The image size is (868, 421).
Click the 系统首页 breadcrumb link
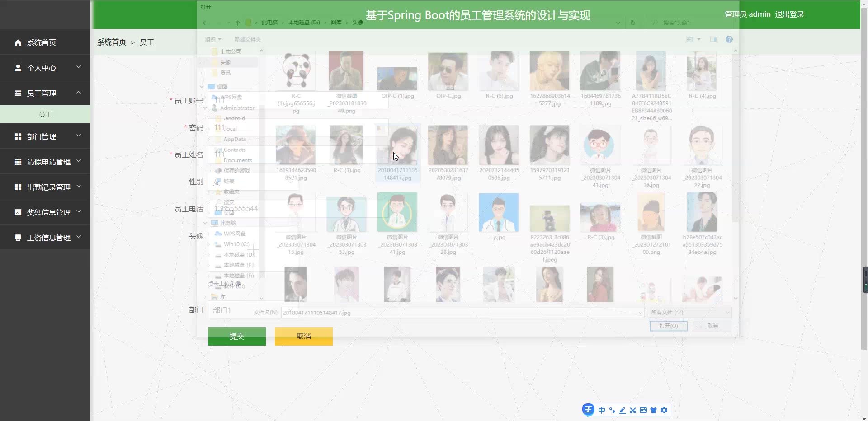click(112, 42)
